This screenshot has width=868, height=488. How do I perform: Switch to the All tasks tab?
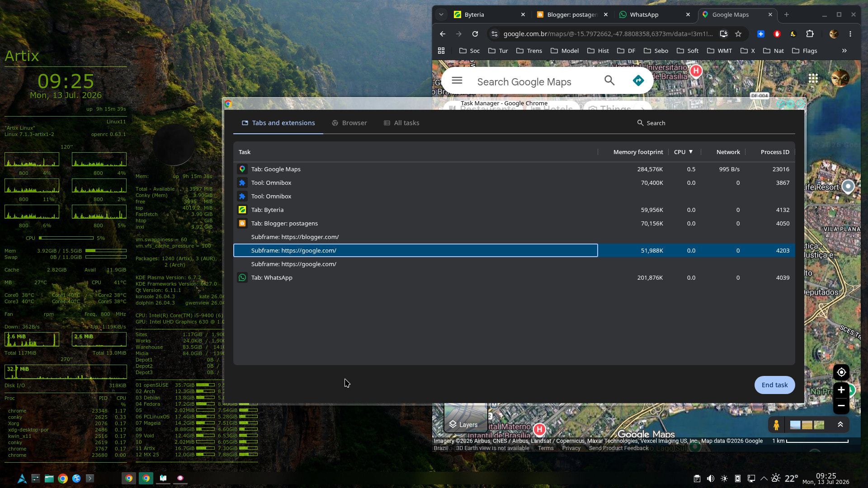pyautogui.click(x=401, y=123)
